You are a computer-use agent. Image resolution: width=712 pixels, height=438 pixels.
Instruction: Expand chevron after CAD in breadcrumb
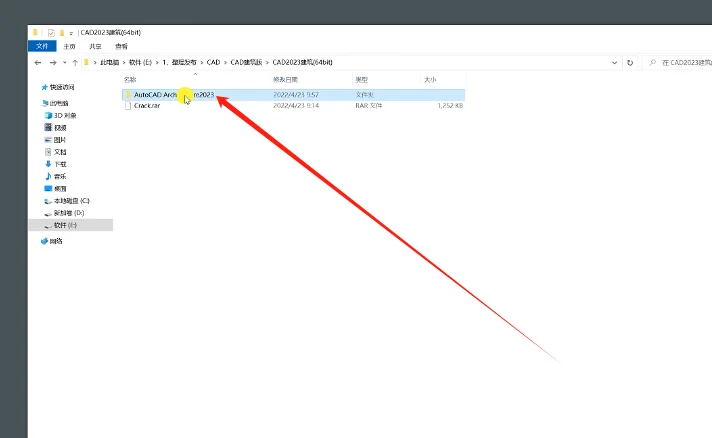[x=225, y=62]
